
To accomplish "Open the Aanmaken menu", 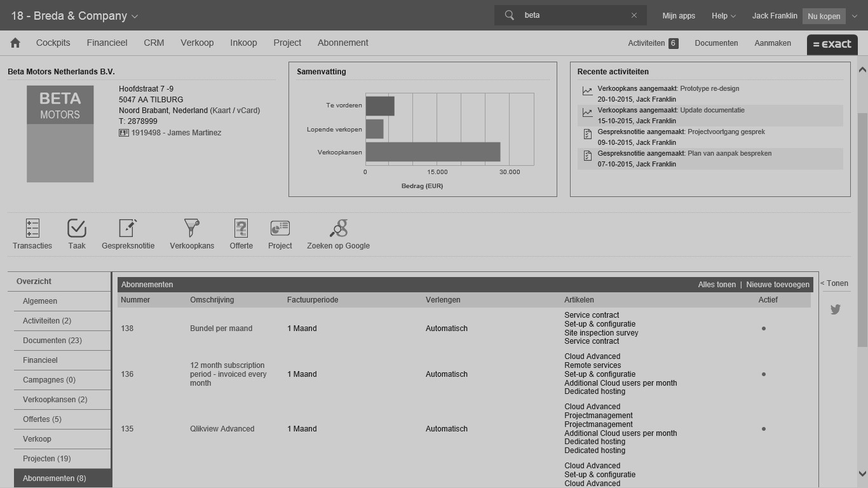I will (773, 43).
